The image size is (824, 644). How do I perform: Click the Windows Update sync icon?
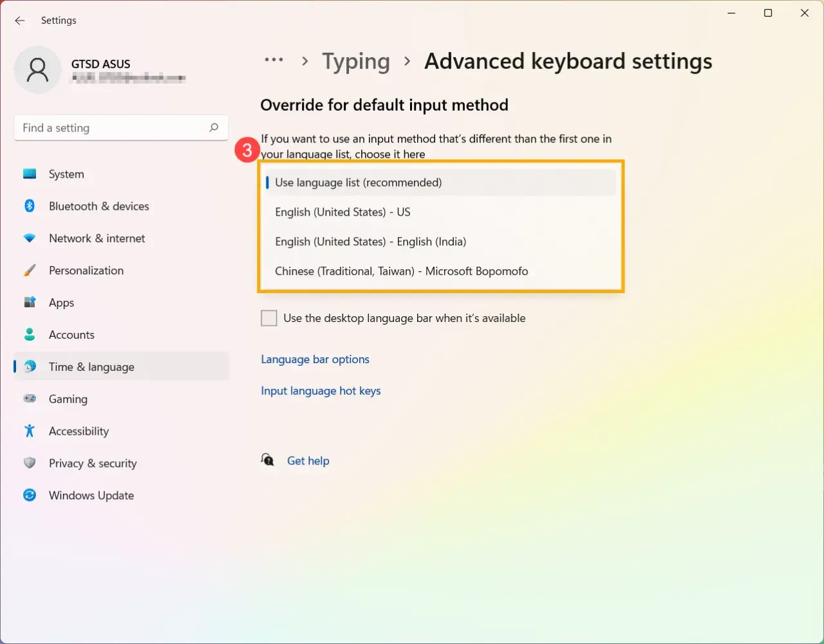coord(30,495)
